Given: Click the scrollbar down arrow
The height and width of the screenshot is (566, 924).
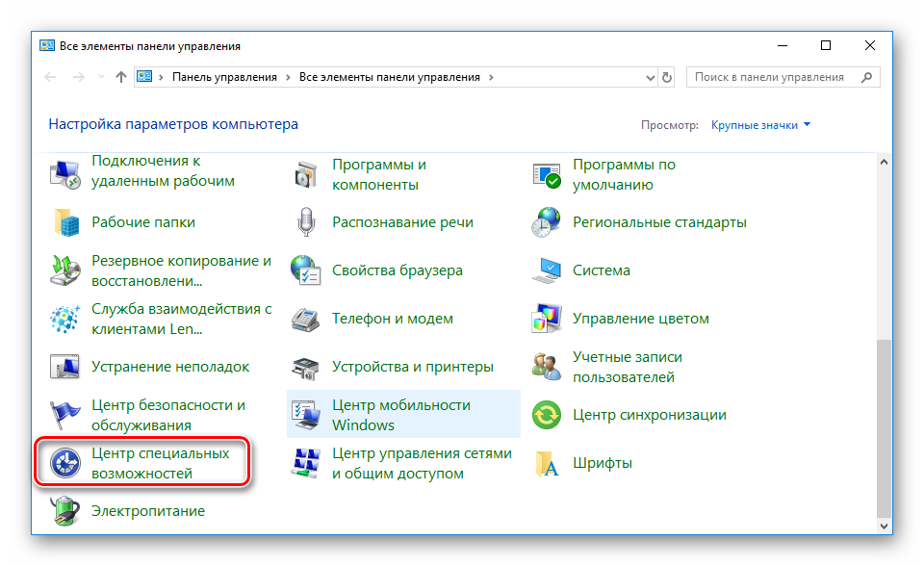Looking at the screenshot, I should pyautogui.click(x=884, y=526).
